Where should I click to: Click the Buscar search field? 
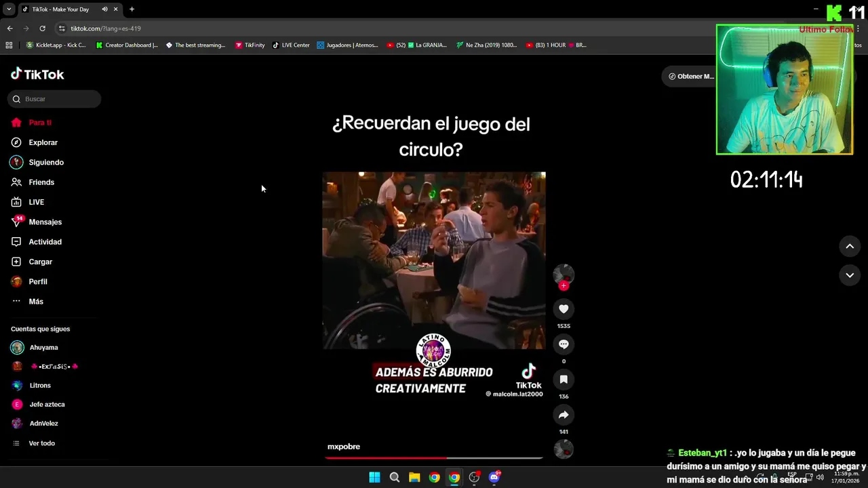[54, 99]
